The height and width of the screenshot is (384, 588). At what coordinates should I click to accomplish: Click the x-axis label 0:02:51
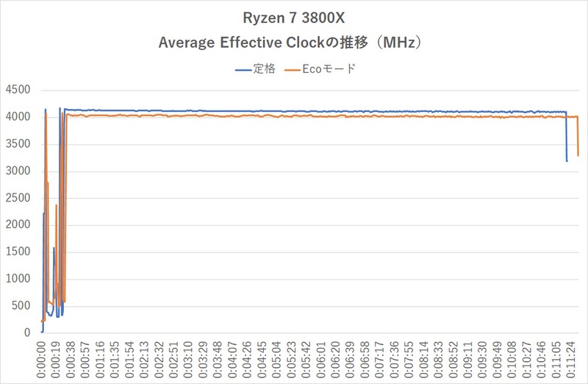tap(173, 360)
